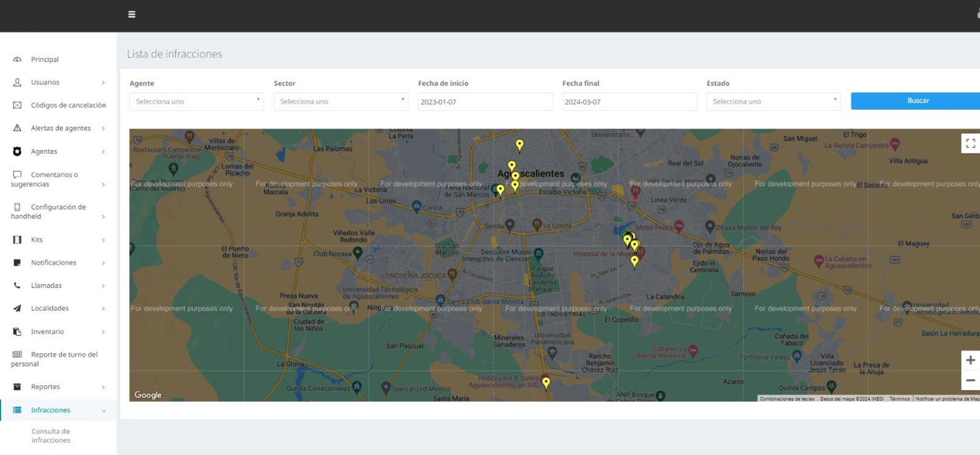Viewport: 980px width, 455px height.
Task: Click the Reporte de turno icon
Action: point(17,355)
